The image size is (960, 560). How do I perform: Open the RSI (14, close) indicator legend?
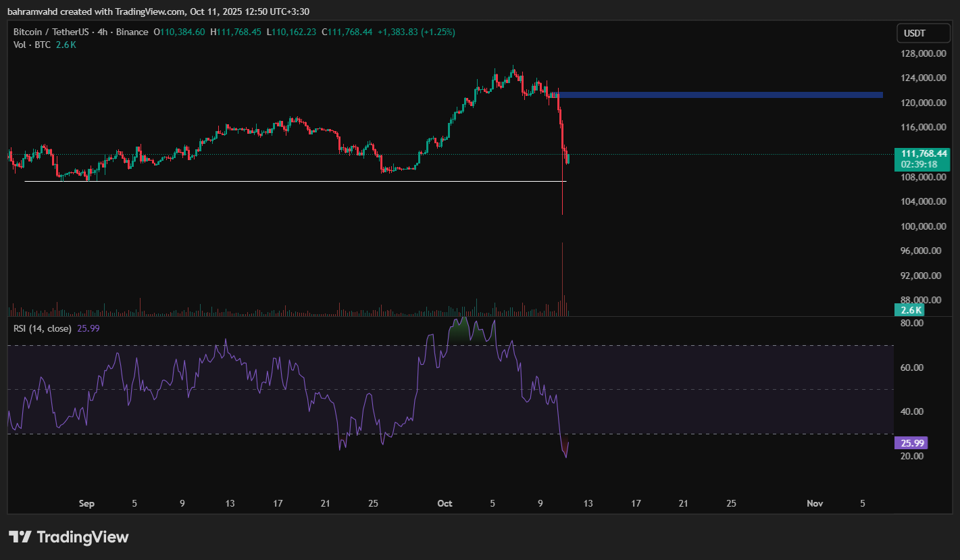pyautogui.click(x=42, y=328)
